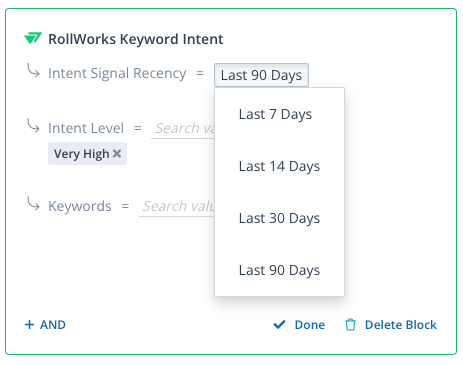
Task: Click arrow icon before Intent Signal Recency
Action: pos(33,71)
